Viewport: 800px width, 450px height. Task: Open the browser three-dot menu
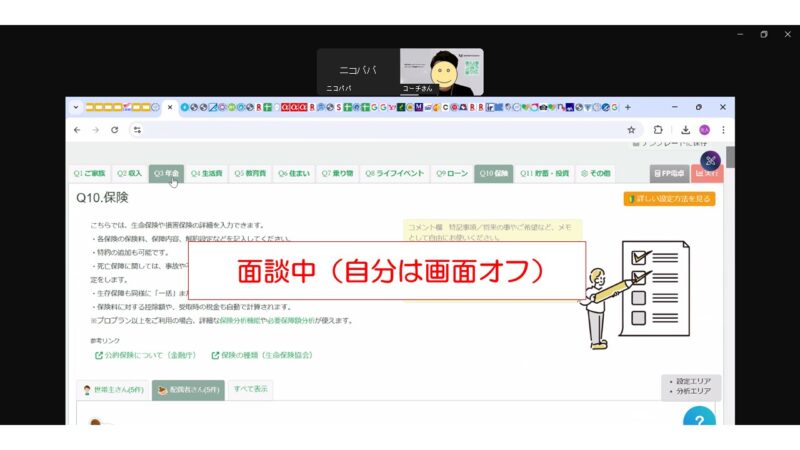point(723,130)
